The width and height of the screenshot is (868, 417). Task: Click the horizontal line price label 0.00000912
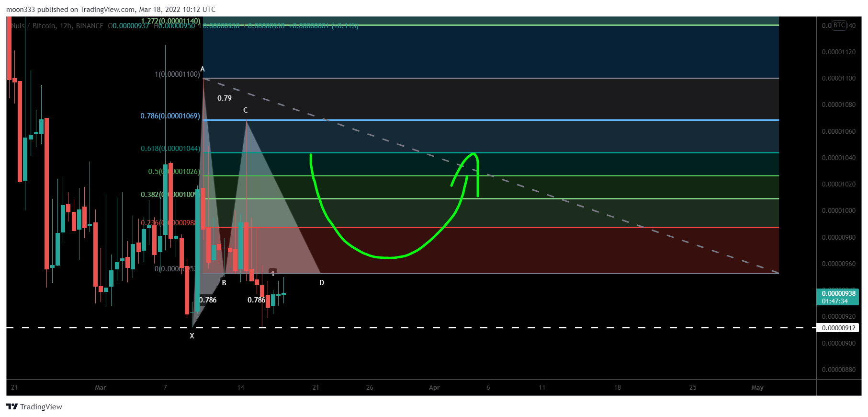pos(838,328)
